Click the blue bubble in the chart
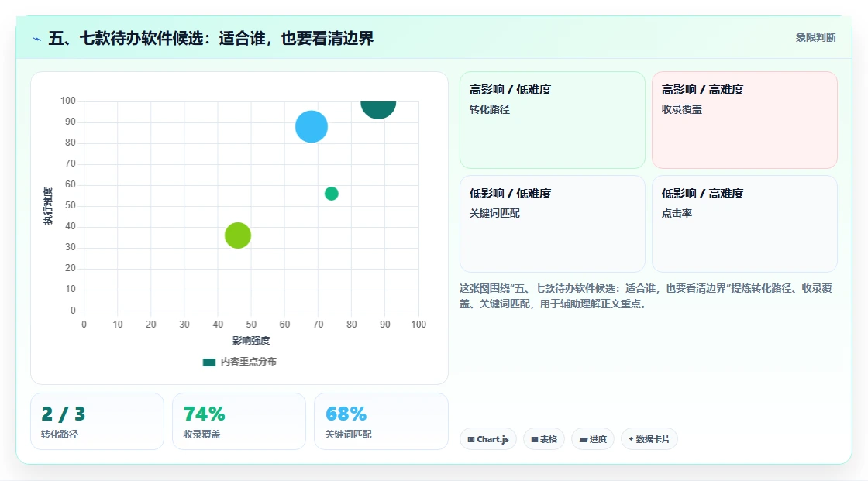868x481 pixels. (x=311, y=127)
